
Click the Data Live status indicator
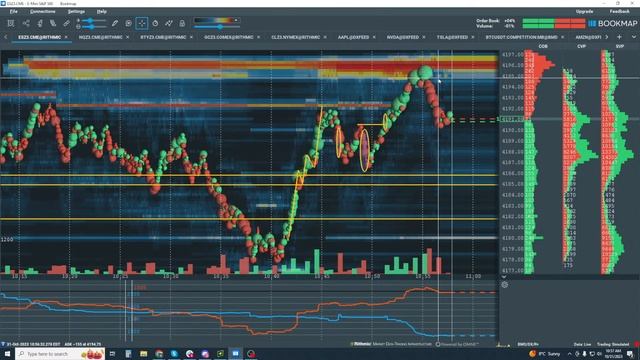(x=582, y=344)
